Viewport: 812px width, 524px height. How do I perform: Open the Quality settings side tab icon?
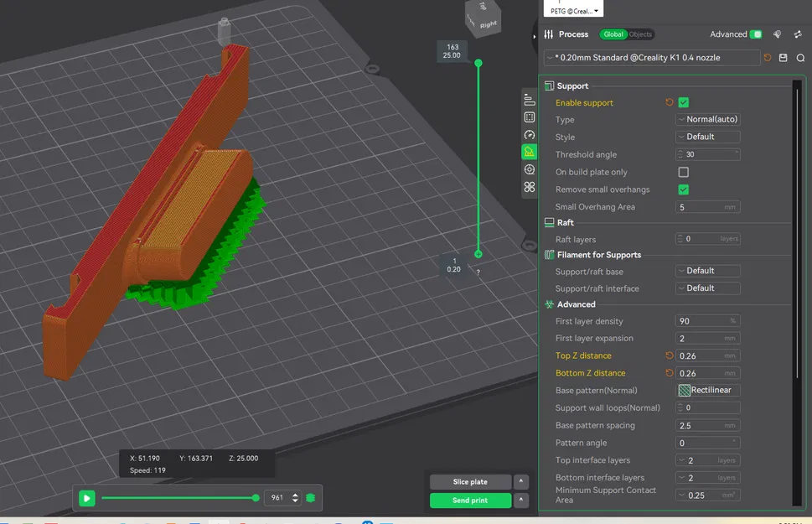point(530,100)
